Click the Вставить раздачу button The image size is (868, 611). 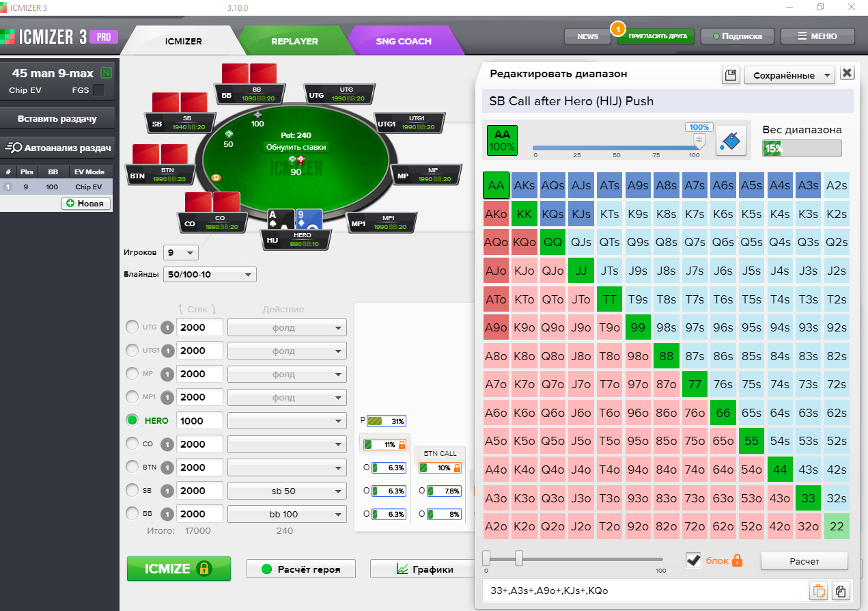(x=57, y=118)
